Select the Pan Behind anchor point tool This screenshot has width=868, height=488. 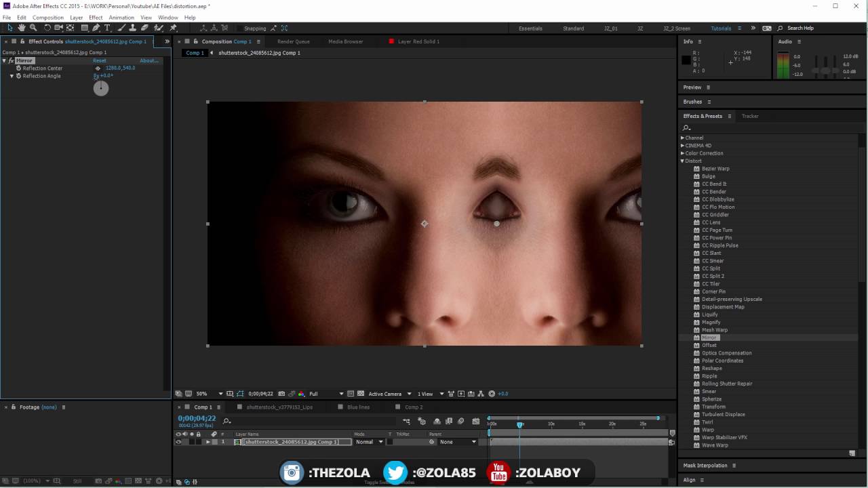tap(71, 28)
